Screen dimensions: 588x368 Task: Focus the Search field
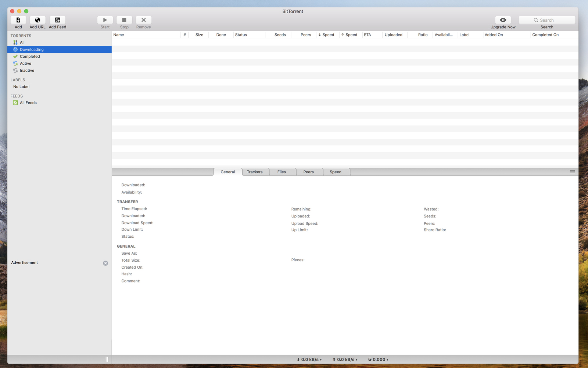[x=547, y=20]
